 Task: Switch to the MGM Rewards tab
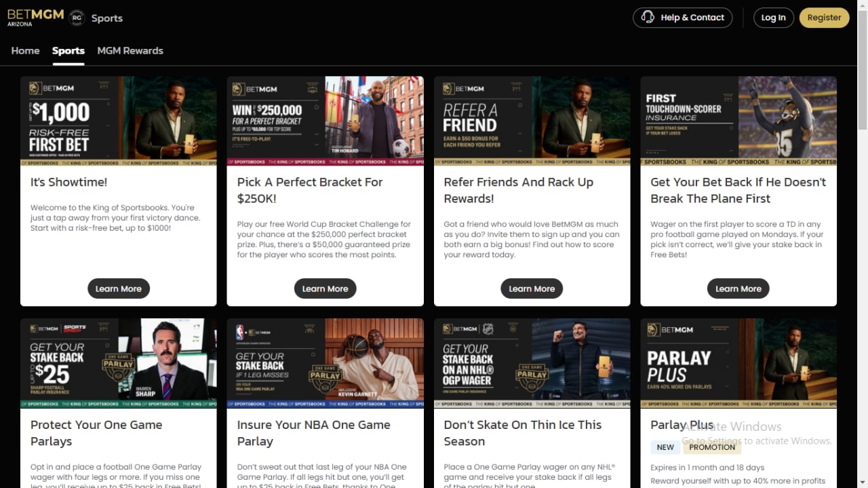(130, 51)
